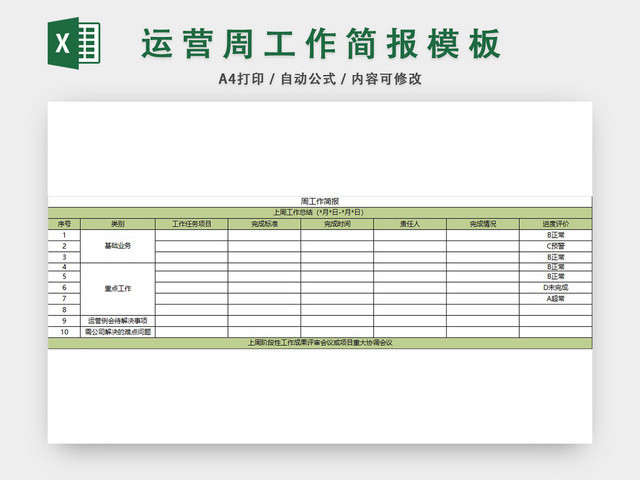Click the sequence number 9 cell
The image size is (640, 480).
click(64, 321)
